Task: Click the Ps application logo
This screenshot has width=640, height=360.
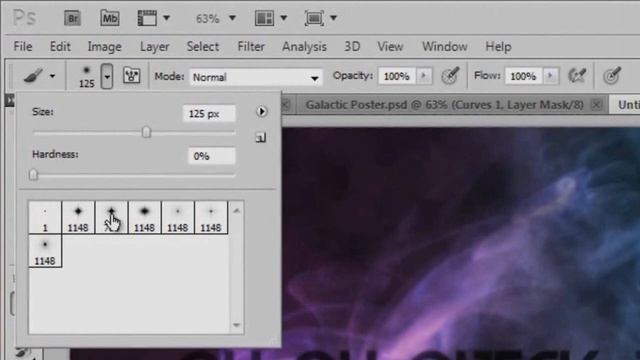Action: point(24,18)
